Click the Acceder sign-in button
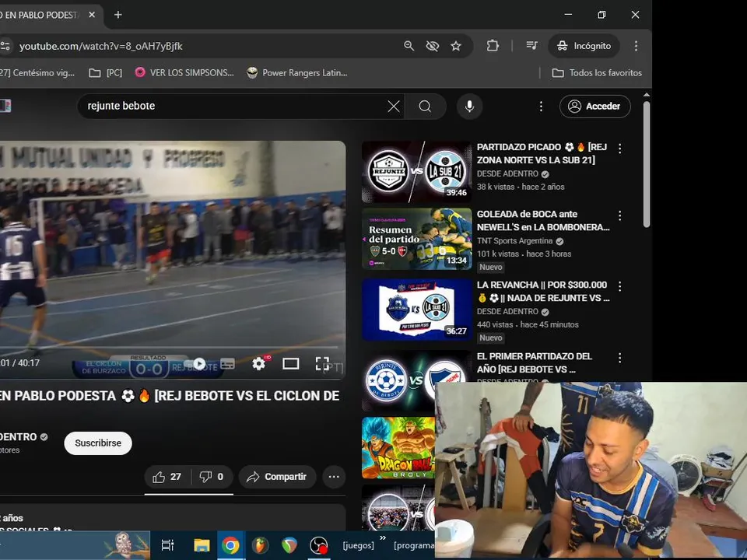The width and height of the screenshot is (747, 560). click(595, 107)
